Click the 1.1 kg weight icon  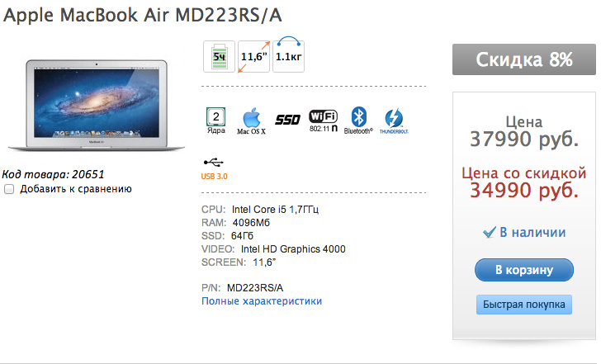pos(287,54)
